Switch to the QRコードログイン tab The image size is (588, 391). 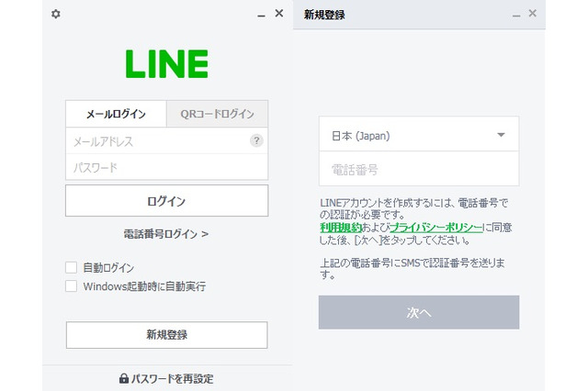[x=217, y=114]
